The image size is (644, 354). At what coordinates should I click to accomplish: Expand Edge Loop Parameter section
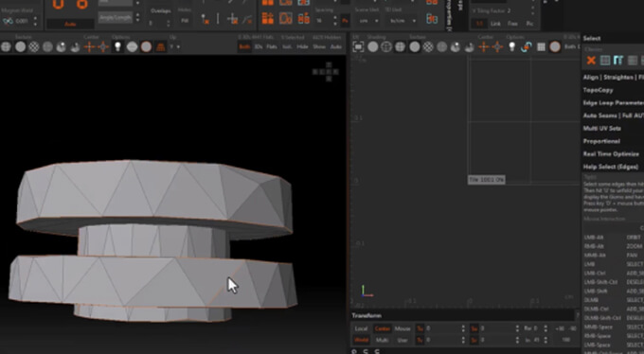(x=613, y=102)
